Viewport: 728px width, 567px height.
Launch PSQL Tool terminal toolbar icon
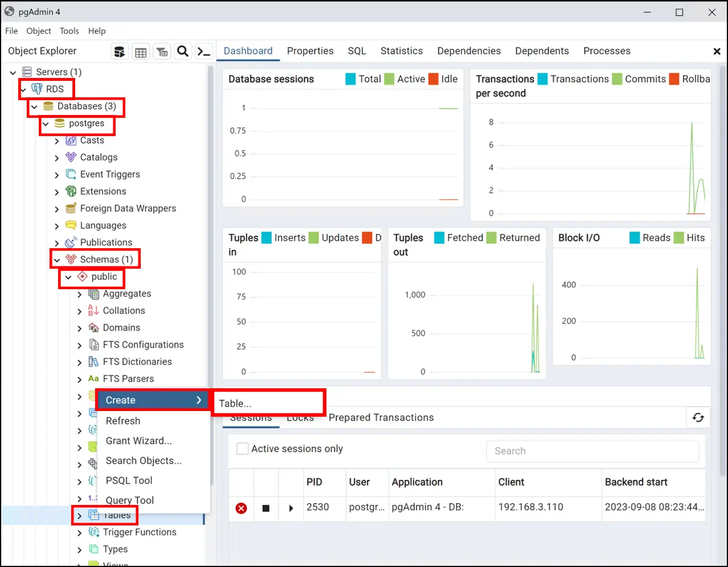pyautogui.click(x=204, y=52)
